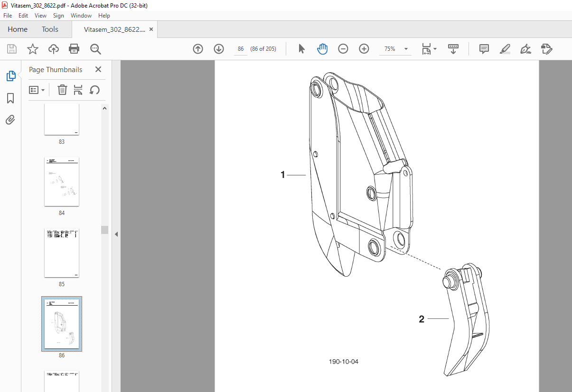Screen dimensions: 572x392
Task: Open the Find text magnifier tool
Action: pos(96,49)
